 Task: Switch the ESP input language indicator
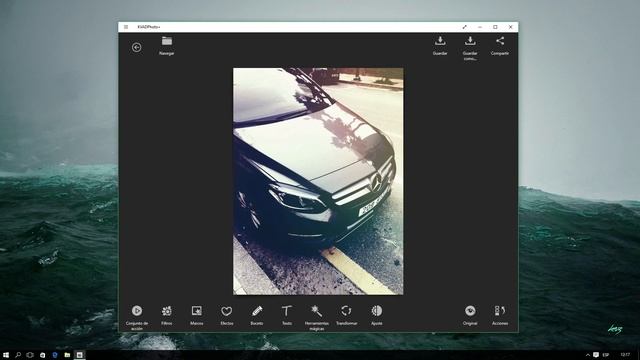606,355
